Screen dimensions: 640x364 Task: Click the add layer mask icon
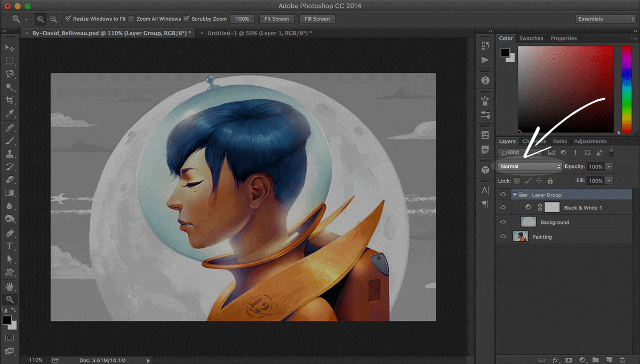pos(569,360)
